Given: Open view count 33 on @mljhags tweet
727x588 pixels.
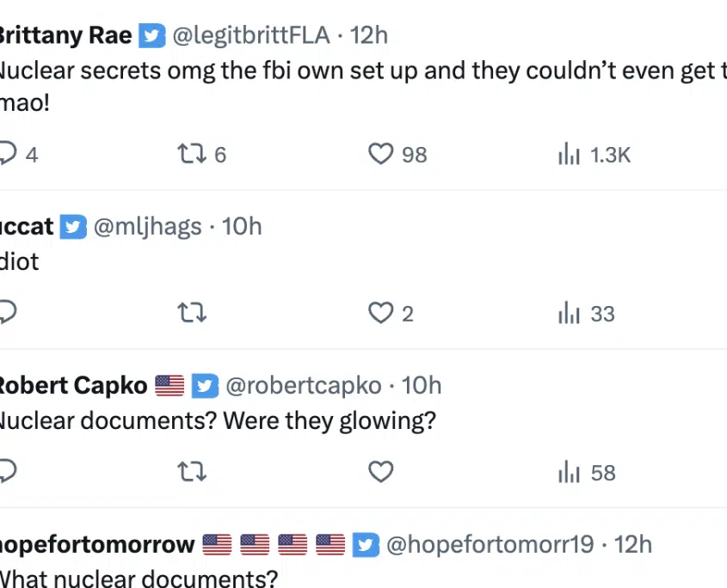Looking at the screenshot, I should [x=587, y=314].
